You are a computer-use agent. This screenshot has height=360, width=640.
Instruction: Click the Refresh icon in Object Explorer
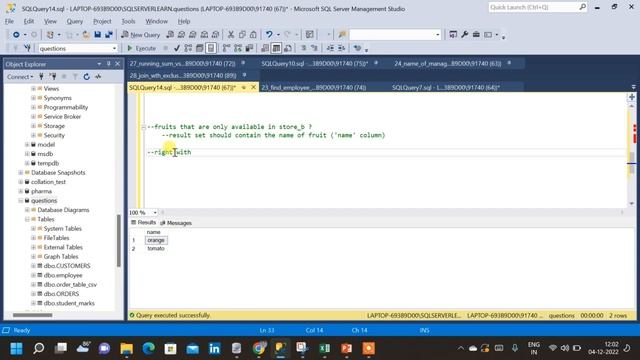87,77
